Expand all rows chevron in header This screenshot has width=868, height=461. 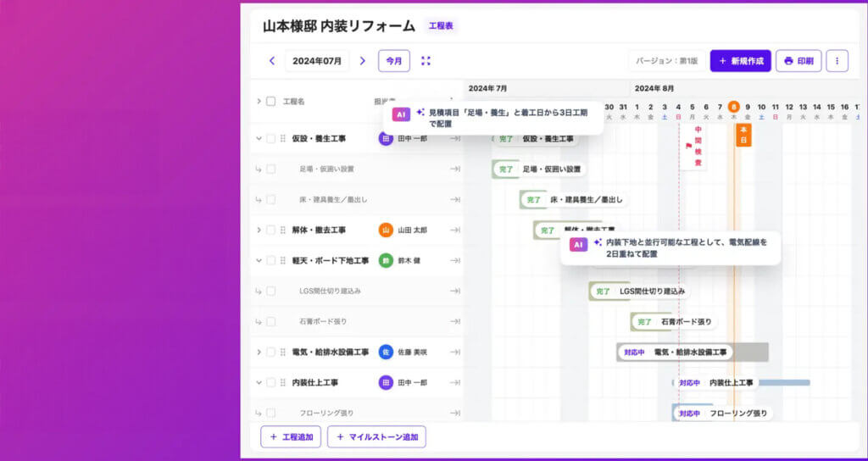click(x=259, y=102)
